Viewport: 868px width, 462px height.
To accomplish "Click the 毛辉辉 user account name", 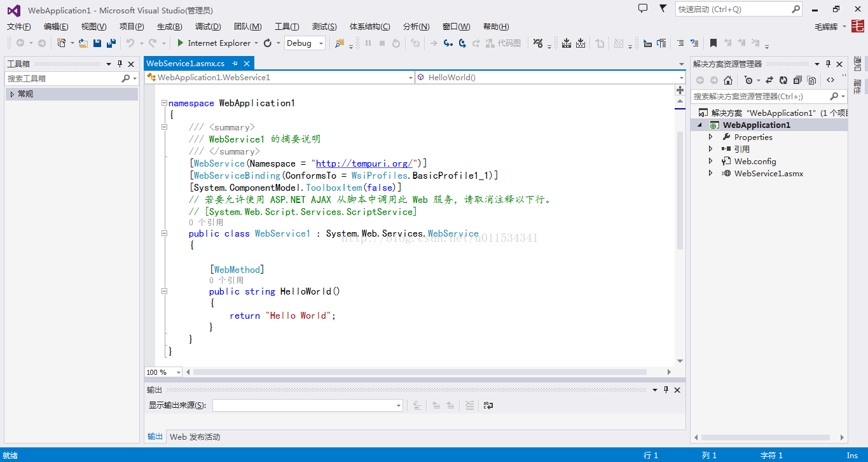I will pyautogui.click(x=826, y=27).
